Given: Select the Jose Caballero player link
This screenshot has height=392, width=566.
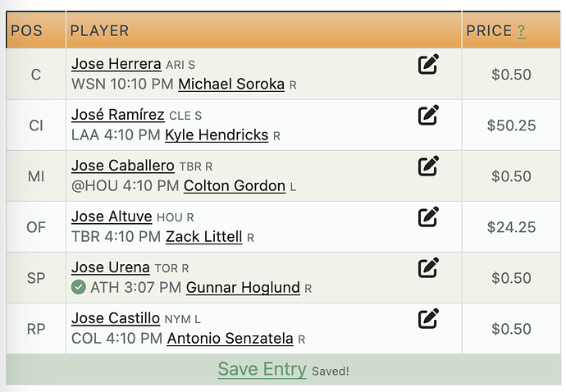Looking at the screenshot, I should pyautogui.click(x=123, y=166).
